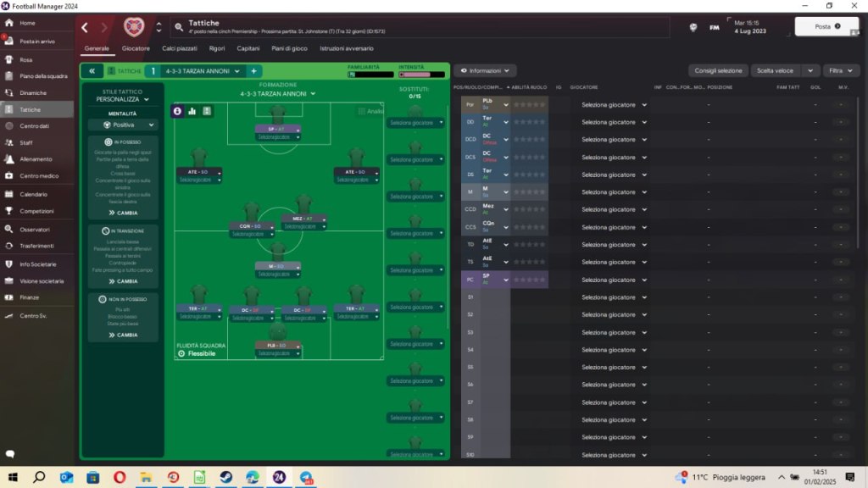Expand the Mentalità Positiva dropdown
The image size is (868, 488).
tap(123, 125)
